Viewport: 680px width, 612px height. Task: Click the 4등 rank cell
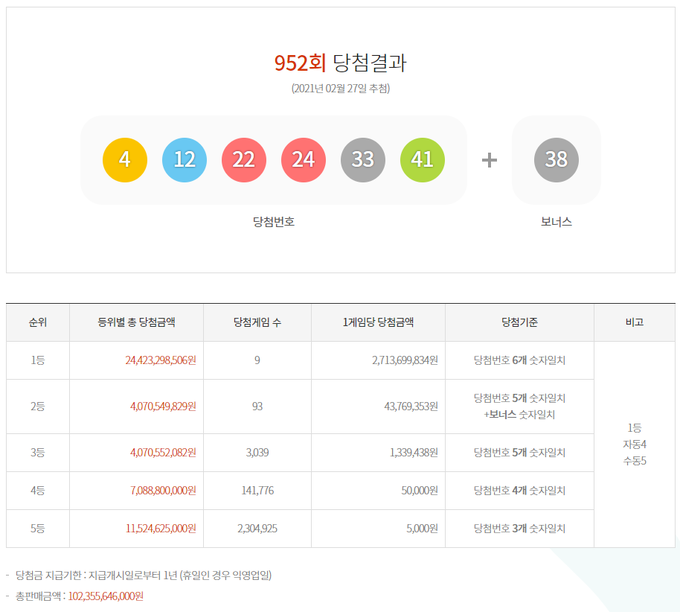coord(38,491)
